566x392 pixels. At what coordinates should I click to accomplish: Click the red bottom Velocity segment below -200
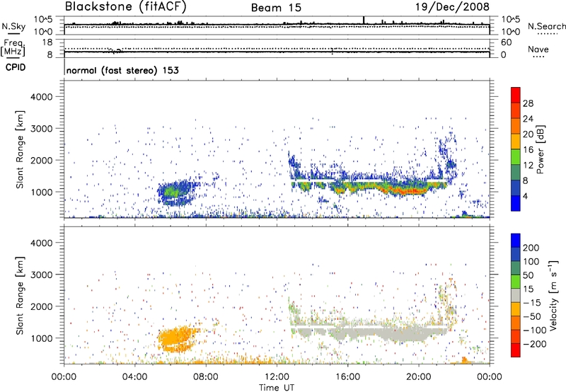tap(516, 350)
